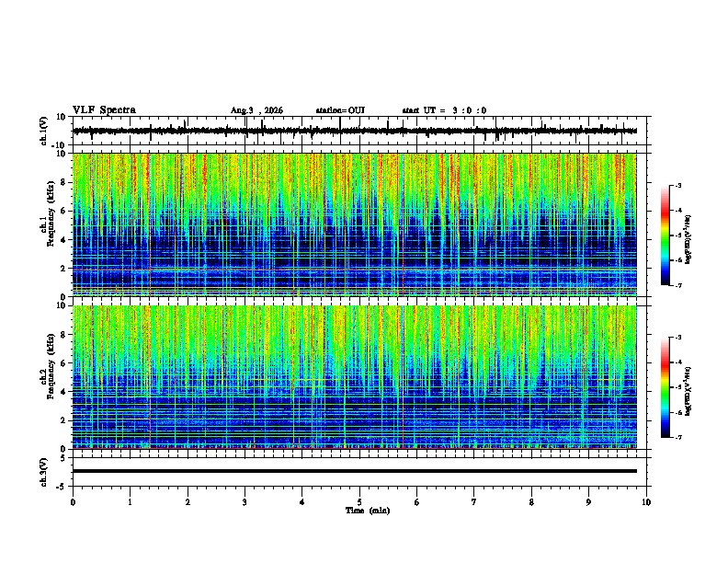Click time axis tick label "6"
The image size is (728, 563).
[417, 502]
